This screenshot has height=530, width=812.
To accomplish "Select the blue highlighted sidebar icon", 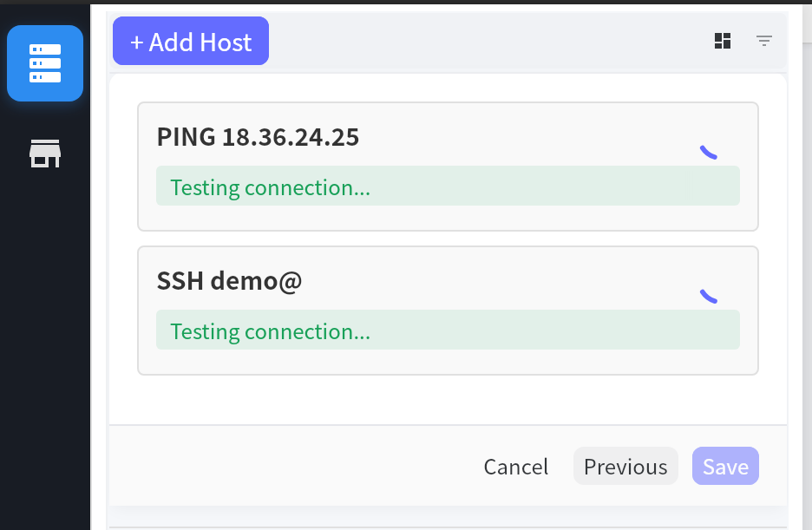I will pyautogui.click(x=44, y=62).
